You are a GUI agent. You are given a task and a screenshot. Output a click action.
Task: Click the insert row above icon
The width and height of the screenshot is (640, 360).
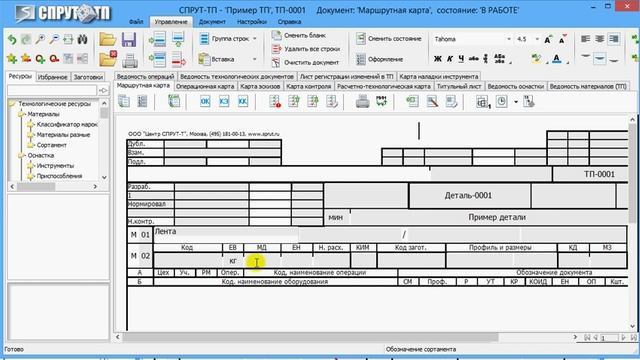click(157, 40)
